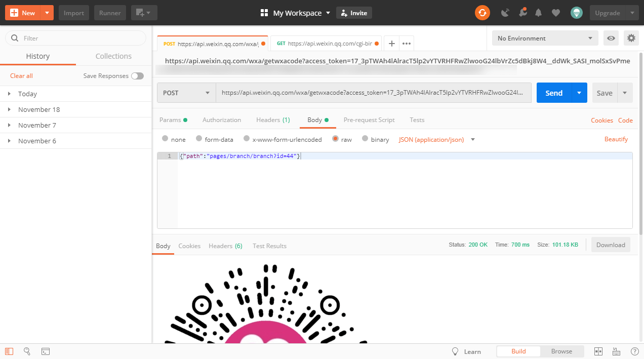
Task: Select the GET api.weixin.qq.com request tab
Action: click(x=327, y=44)
